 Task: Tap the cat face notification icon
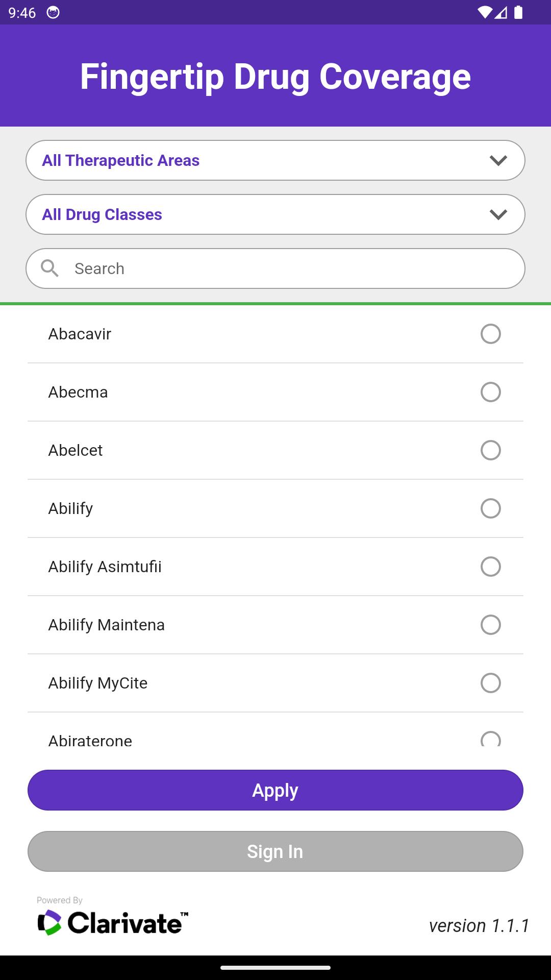click(53, 13)
